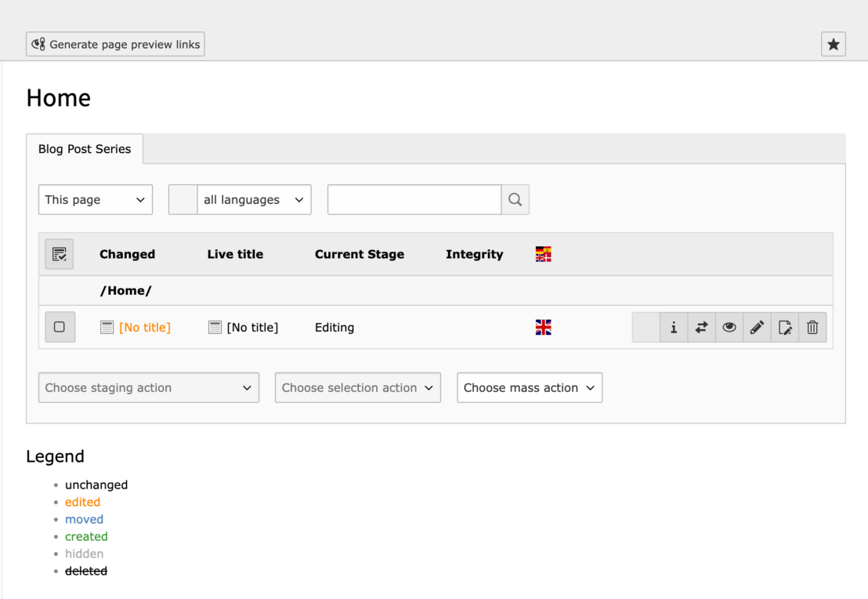Open the Choose staging action dropdown
Image resolution: width=868 pixels, height=599 pixels.
148,387
